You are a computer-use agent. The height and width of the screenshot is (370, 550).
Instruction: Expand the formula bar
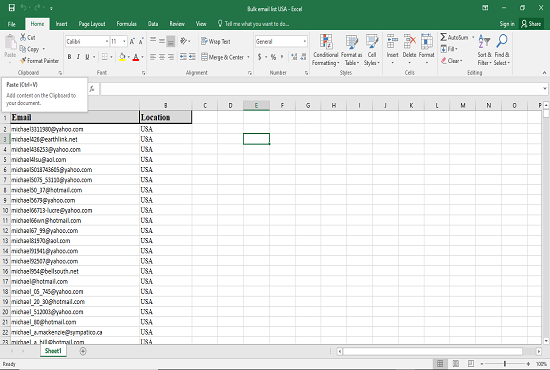click(x=545, y=89)
